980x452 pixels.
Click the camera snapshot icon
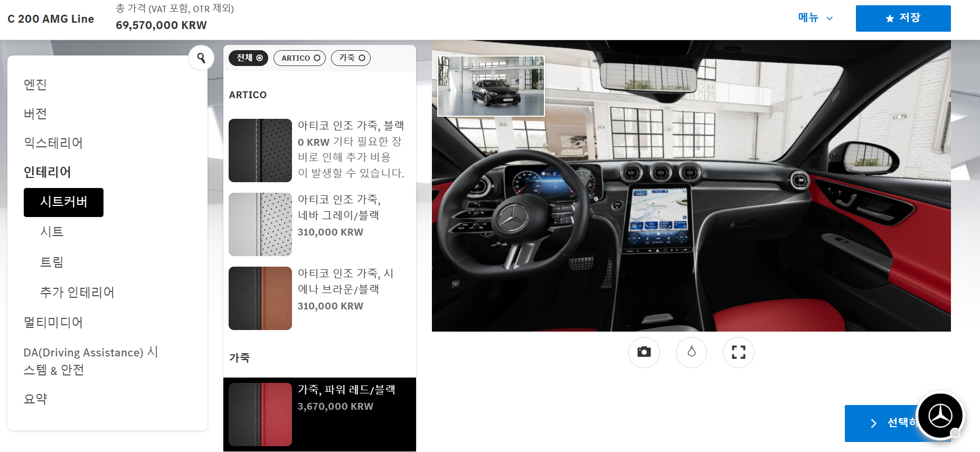(644, 352)
